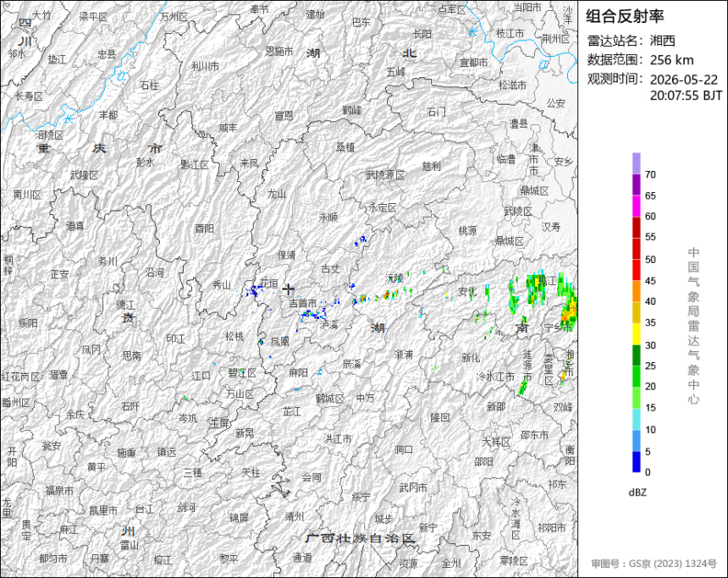728x578 pixels.
Task: Select the 利川市 city label
Action: [x=205, y=67]
